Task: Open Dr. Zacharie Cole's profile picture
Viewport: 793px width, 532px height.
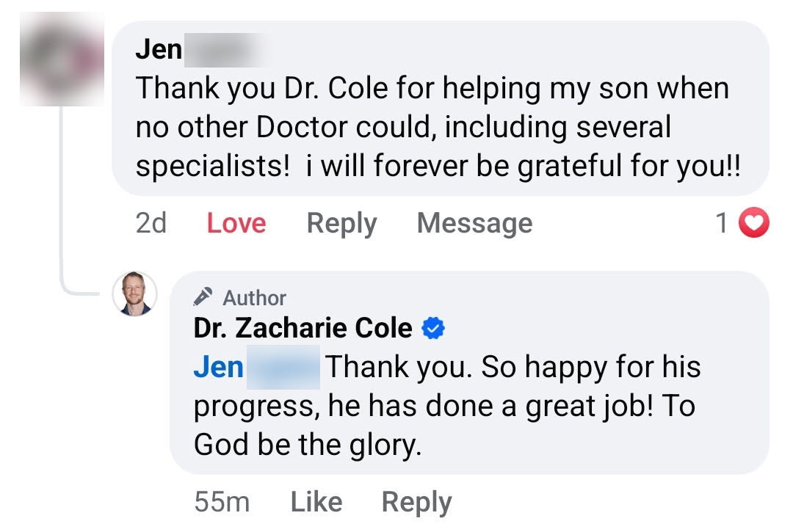Action: pyautogui.click(x=136, y=295)
